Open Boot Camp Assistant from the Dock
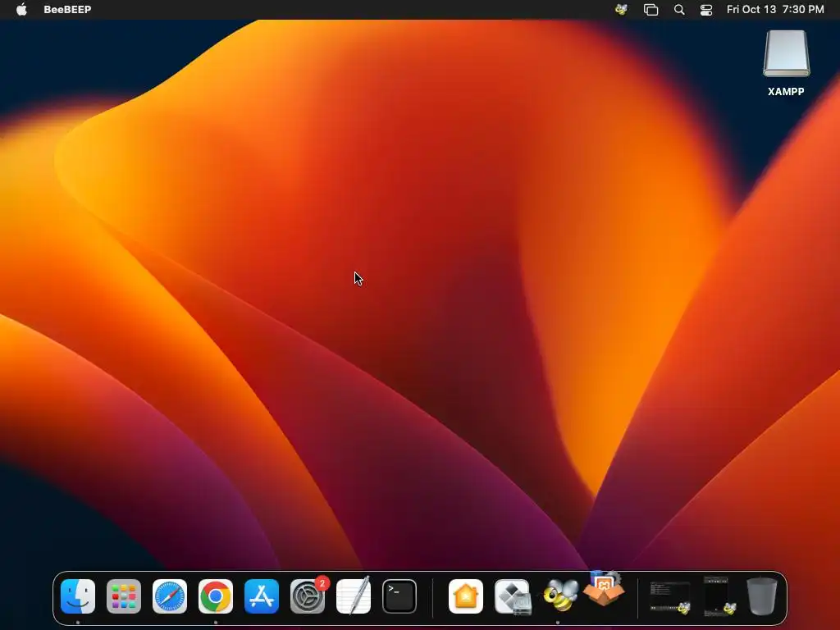The image size is (840, 630). 512,596
